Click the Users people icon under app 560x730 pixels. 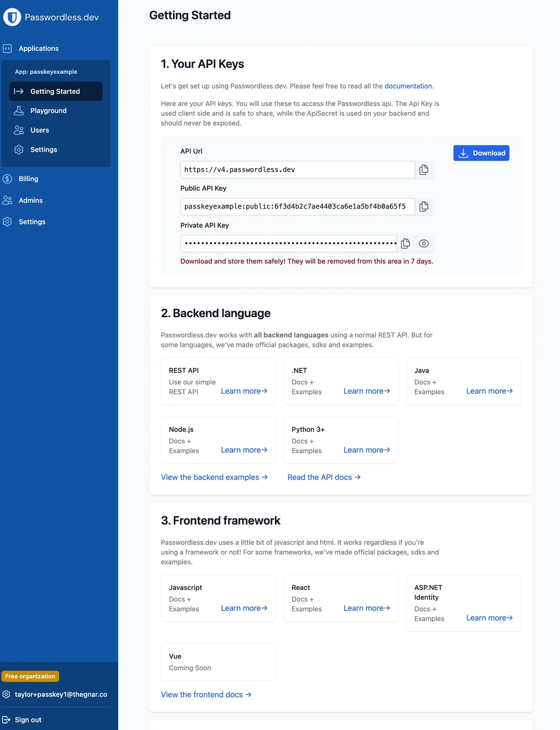coord(19,130)
